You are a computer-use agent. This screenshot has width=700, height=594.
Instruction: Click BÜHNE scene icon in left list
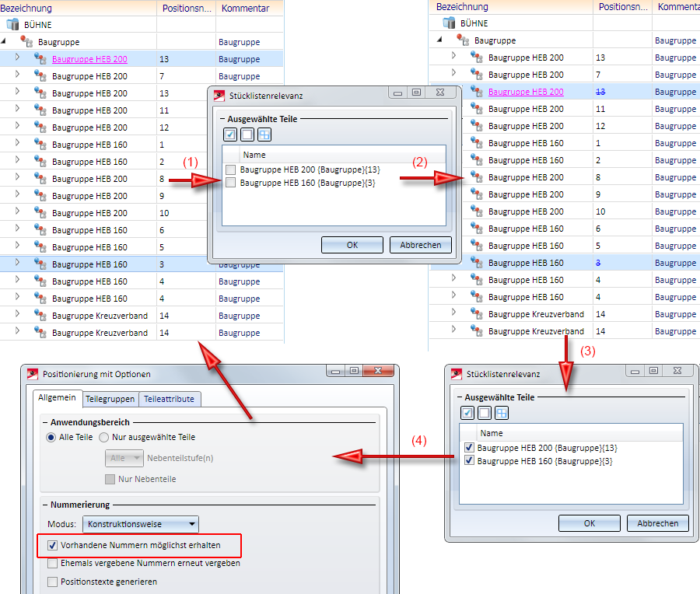point(13,25)
